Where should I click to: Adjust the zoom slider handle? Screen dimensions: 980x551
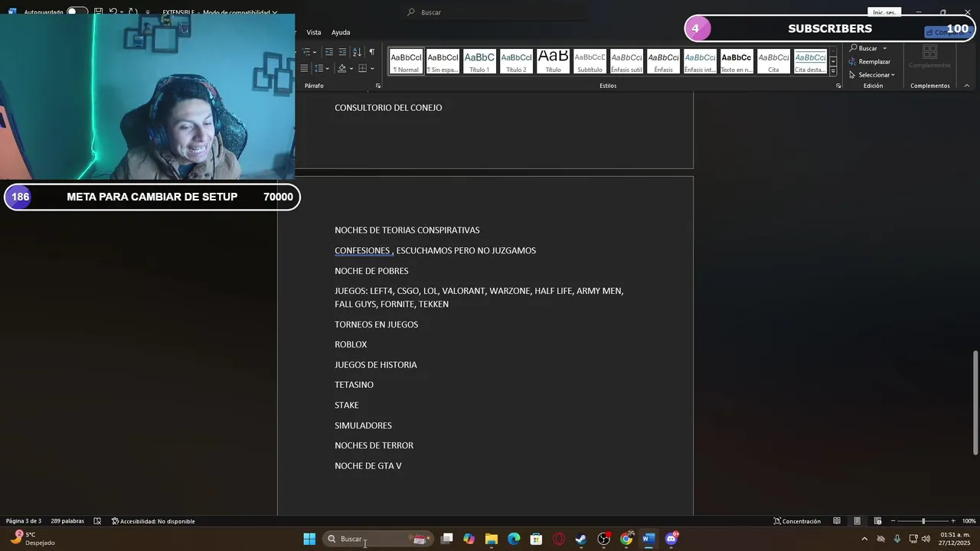click(x=923, y=521)
